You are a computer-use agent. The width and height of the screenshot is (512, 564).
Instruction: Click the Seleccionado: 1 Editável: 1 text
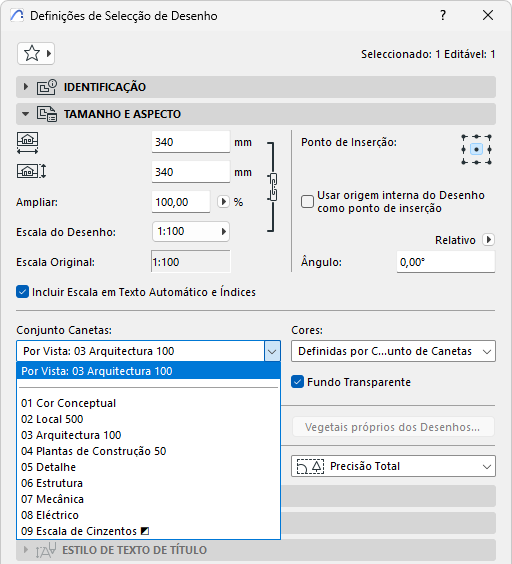pos(428,54)
